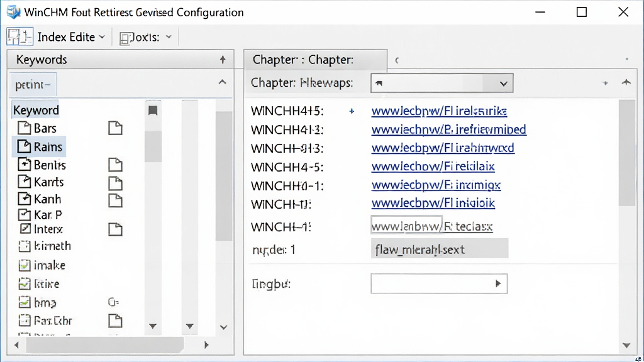Click the up arrow in Keywords header
Image resolution: width=644 pixels, height=362 pixels.
pos(223,60)
